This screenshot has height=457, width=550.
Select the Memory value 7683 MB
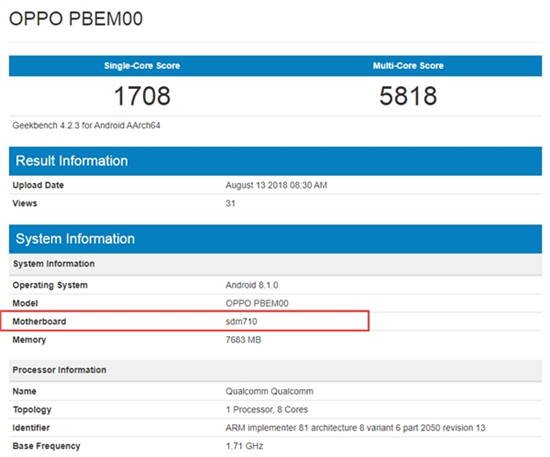tap(243, 340)
